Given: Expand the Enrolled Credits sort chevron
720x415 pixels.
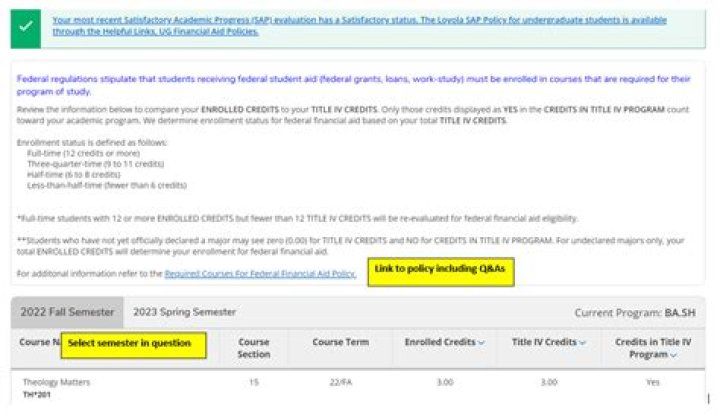Looking at the screenshot, I should pyautogui.click(x=482, y=343).
